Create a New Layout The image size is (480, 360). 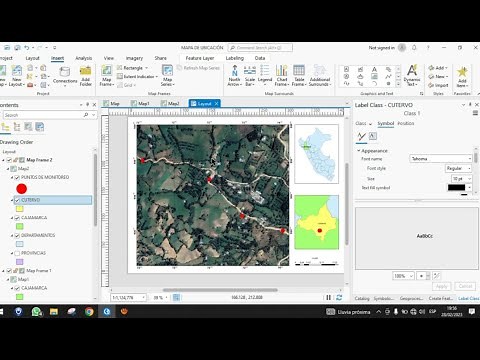point(16,75)
